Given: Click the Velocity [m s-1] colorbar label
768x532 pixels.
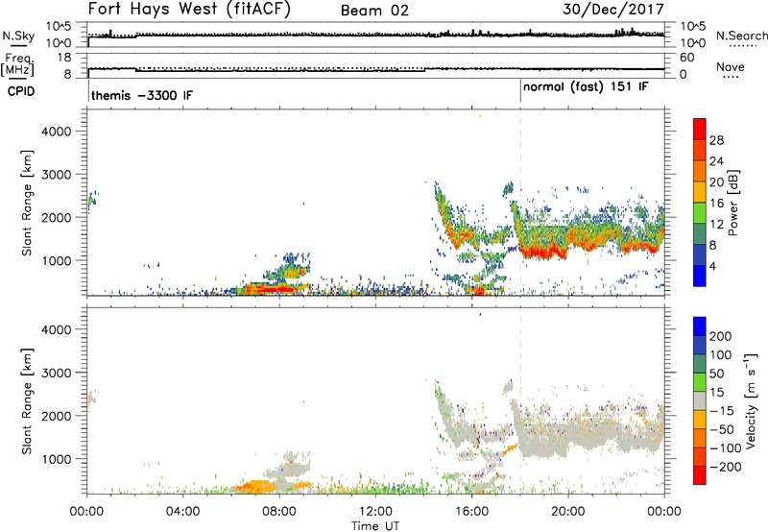Looking at the screenshot, I should pyautogui.click(x=751, y=400).
